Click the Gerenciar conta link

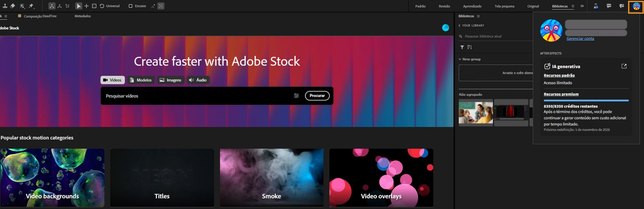point(580,39)
